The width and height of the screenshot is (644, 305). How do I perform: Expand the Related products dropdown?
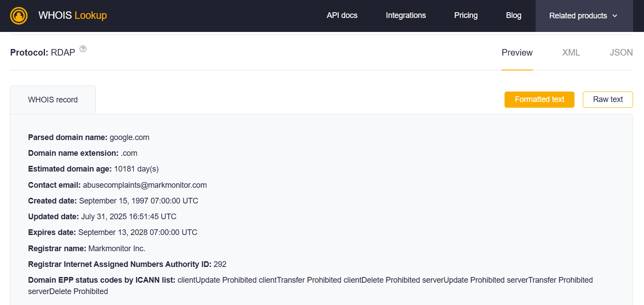(x=584, y=16)
